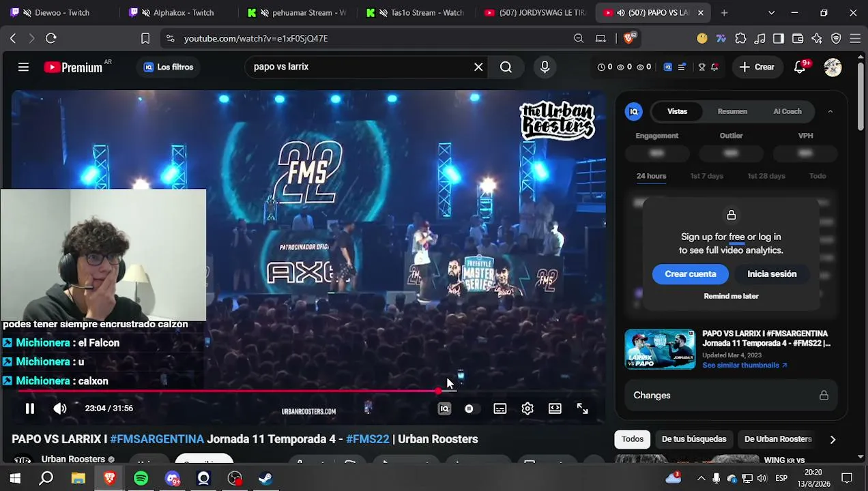Reload the current page

(51, 38)
